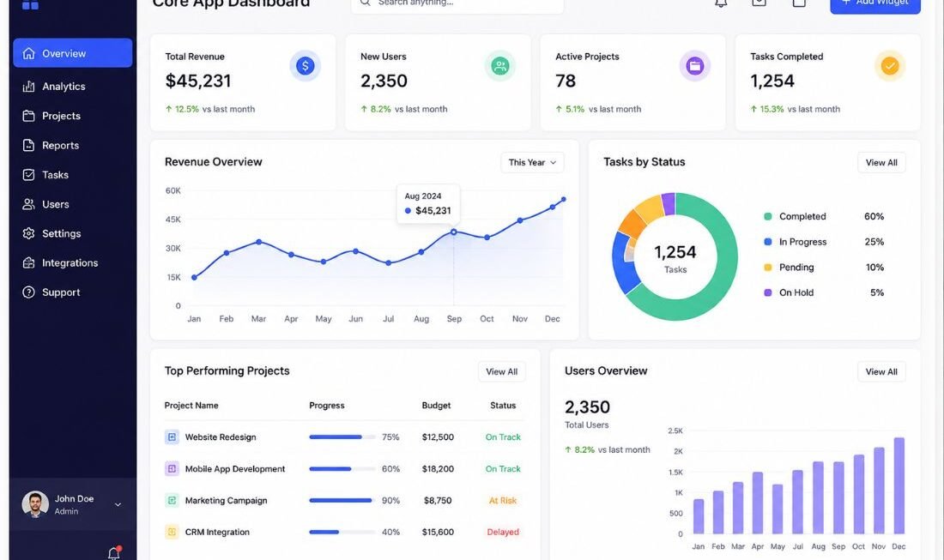Click the Completed legend green dot
Image resolution: width=944 pixels, height=560 pixels.
[x=767, y=217]
